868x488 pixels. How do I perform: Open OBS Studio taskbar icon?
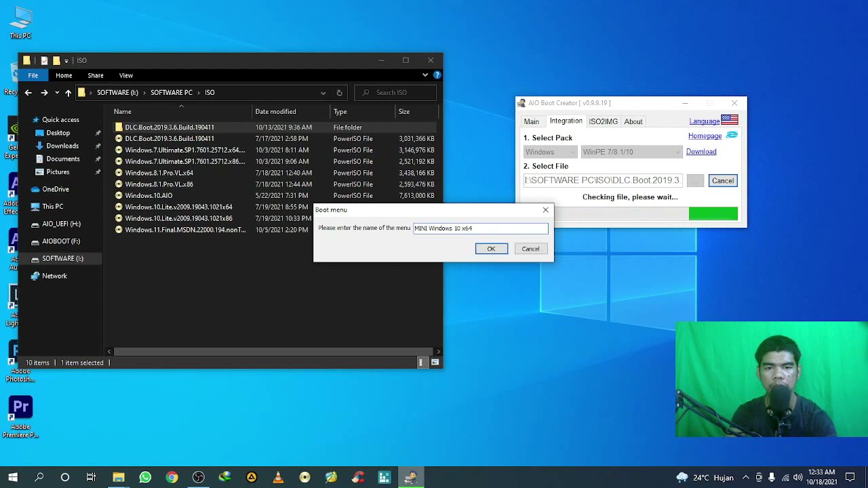[198, 477]
